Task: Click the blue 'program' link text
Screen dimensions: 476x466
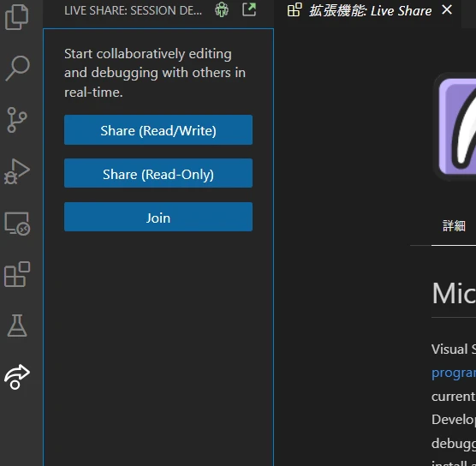Action: coord(454,373)
